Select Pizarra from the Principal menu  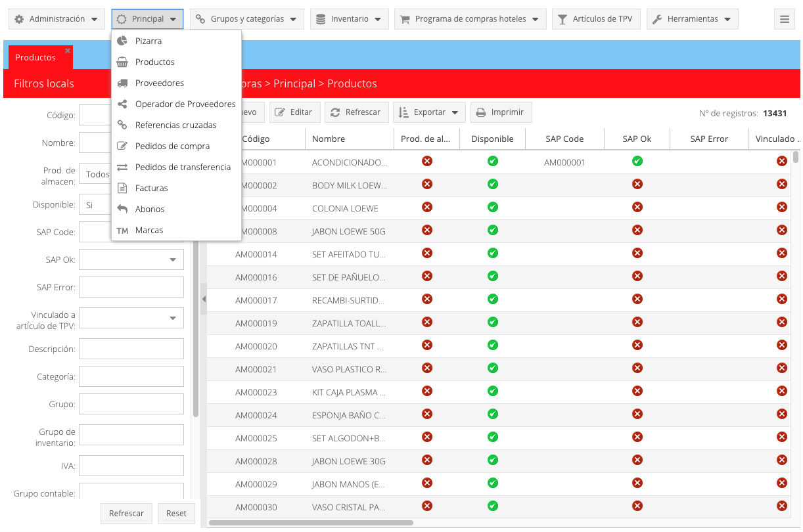tap(176, 41)
